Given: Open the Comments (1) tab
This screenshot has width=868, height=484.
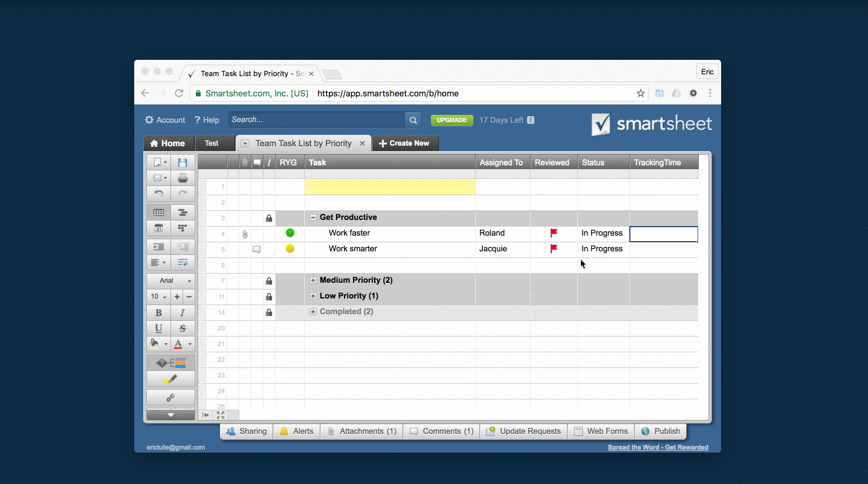Looking at the screenshot, I should (x=441, y=431).
